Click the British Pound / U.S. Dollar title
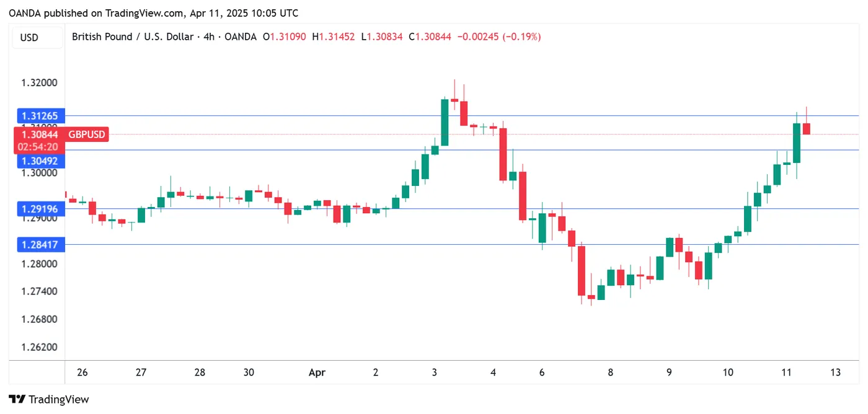The image size is (868, 414). 133,37
